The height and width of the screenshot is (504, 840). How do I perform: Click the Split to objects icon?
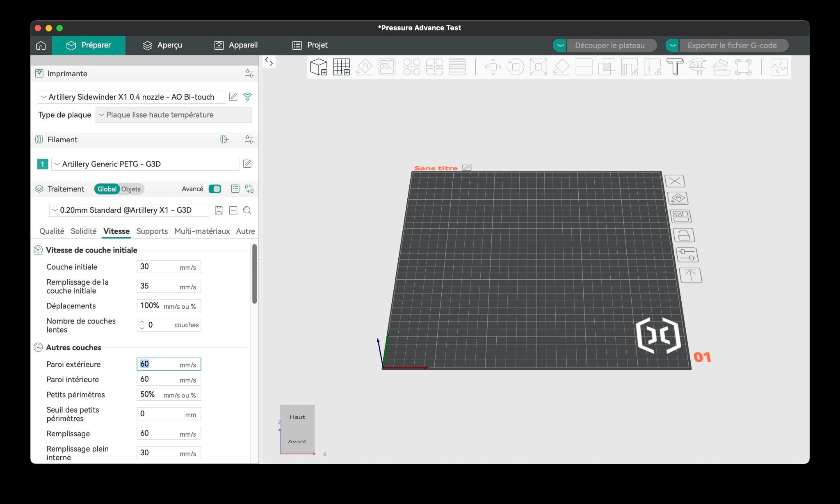pyautogui.click(x=411, y=67)
